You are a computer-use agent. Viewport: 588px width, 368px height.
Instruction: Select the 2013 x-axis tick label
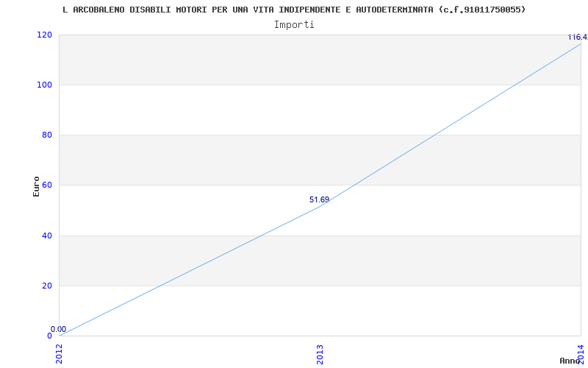click(320, 354)
